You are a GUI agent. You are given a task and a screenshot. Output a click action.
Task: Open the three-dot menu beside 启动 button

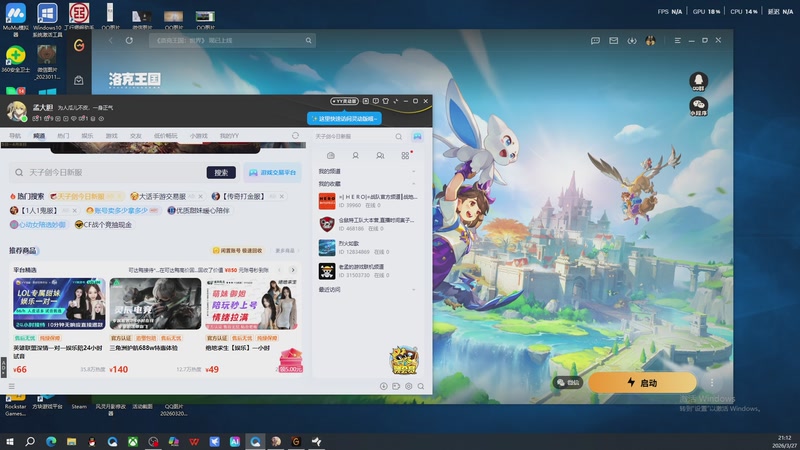[712, 382]
